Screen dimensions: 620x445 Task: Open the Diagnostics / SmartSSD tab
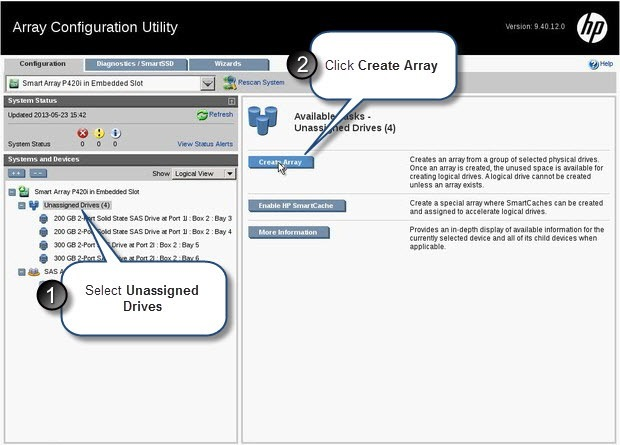coord(135,64)
